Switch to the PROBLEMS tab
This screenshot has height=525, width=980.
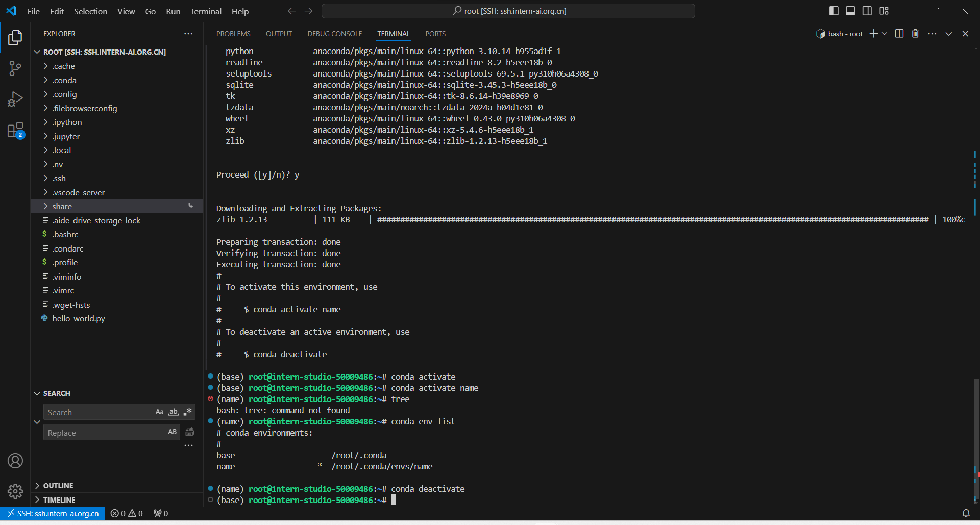pyautogui.click(x=233, y=34)
